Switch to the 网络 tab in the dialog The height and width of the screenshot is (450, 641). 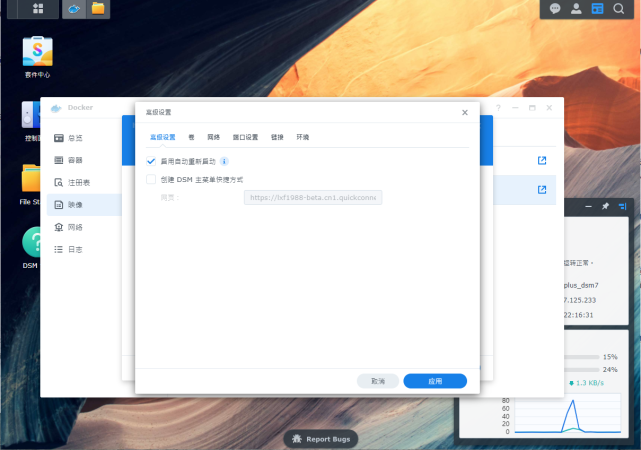[x=213, y=137]
